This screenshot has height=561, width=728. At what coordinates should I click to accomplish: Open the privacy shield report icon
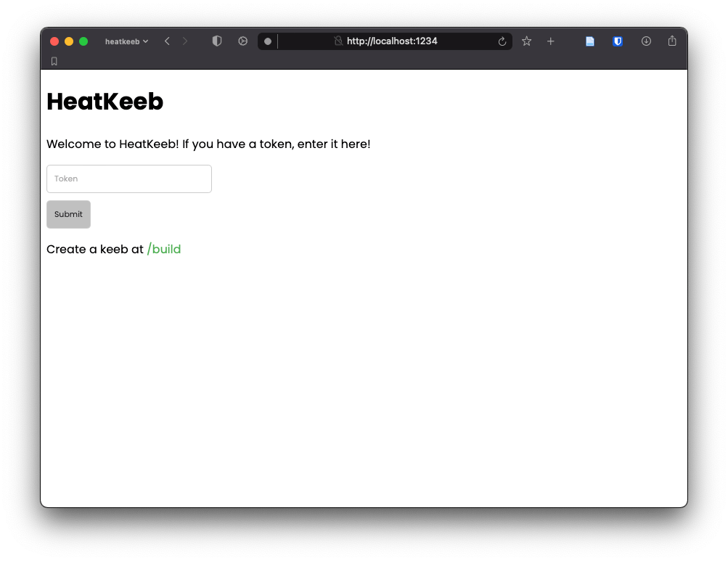pyautogui.click(x=217, y=41)
